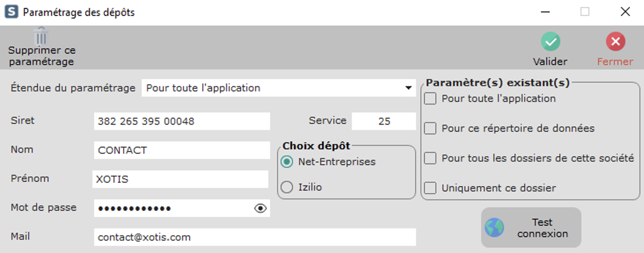This screenshot has width=644, height=253.
Task: Focus the Nom text field
Action: tap(181, 151)
